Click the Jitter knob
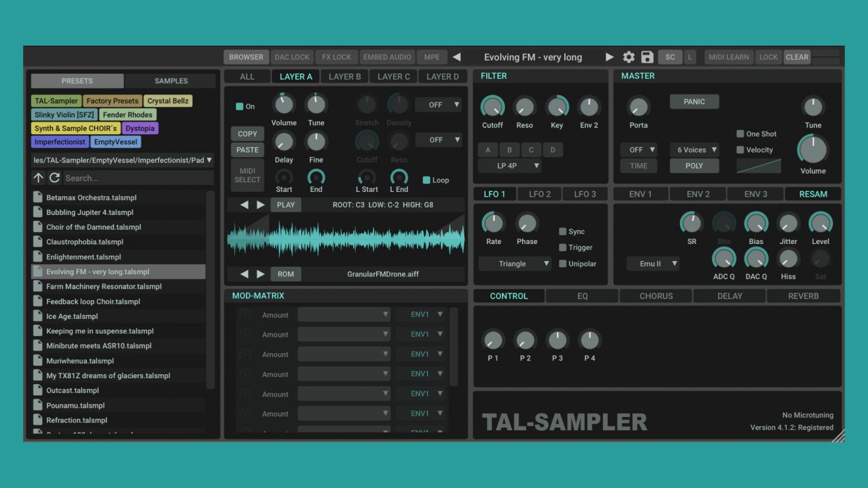 tap(788, 223)
